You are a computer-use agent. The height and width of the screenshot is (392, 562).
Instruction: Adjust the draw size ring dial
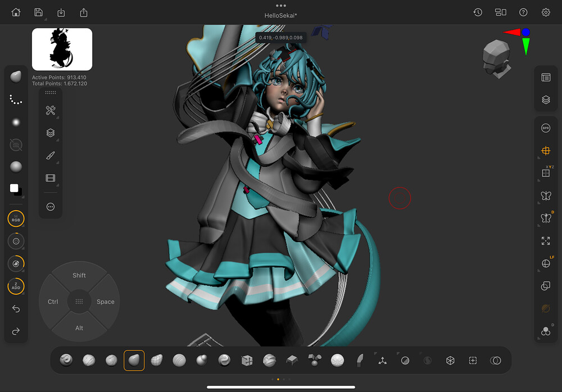point(16,264)
